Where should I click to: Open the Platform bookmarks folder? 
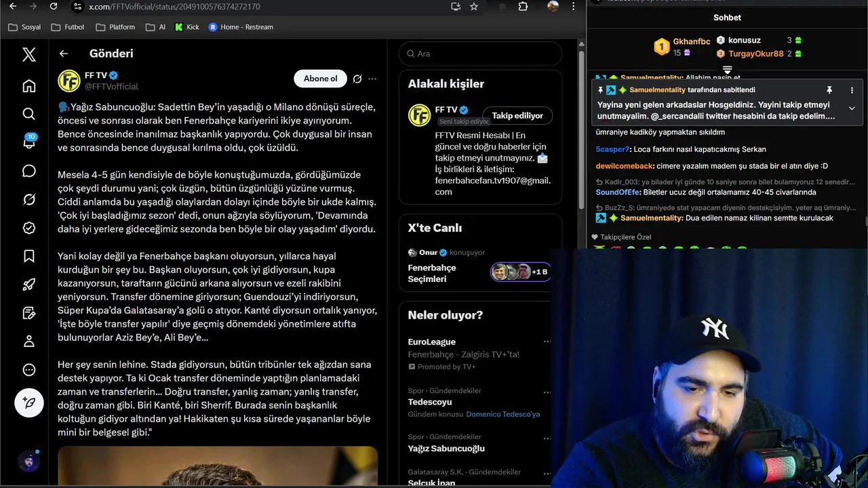pos(115,27)
